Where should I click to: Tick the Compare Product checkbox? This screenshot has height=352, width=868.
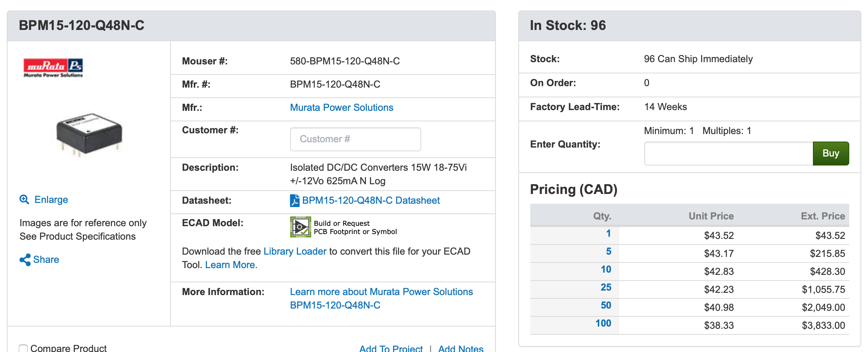pos(23,349)
